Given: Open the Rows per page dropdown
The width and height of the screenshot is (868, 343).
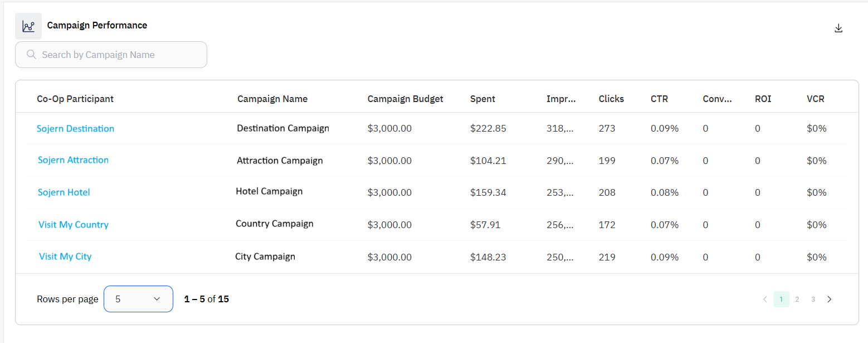Looking at the screenshot, I should point(138,299).
